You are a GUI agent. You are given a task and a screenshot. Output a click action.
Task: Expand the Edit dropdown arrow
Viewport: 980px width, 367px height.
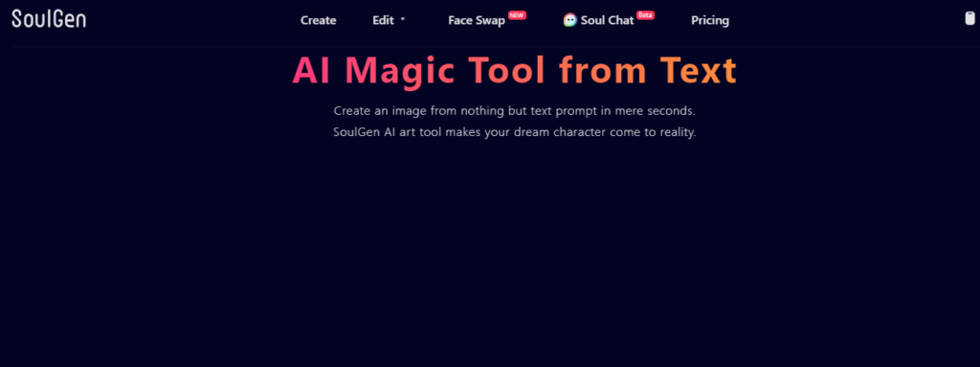point(403,19)
